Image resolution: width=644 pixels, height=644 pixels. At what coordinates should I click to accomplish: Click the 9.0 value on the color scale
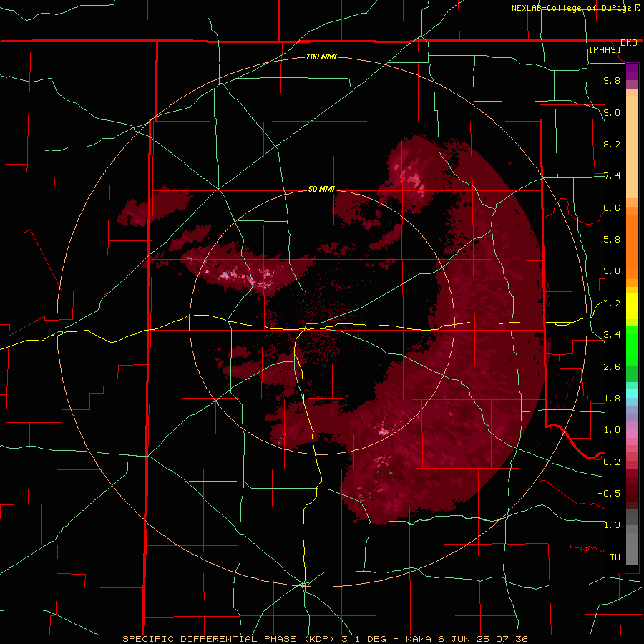pyautogui.click(x=612, y=113)
